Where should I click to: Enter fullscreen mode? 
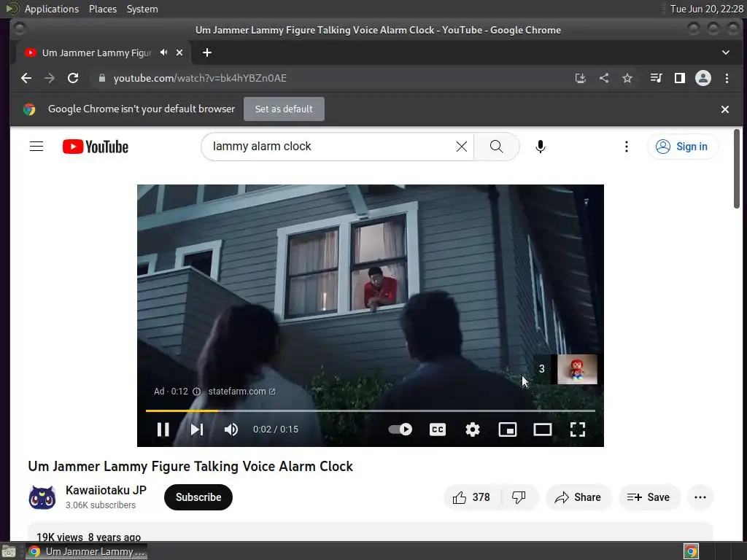pos(578,429)
